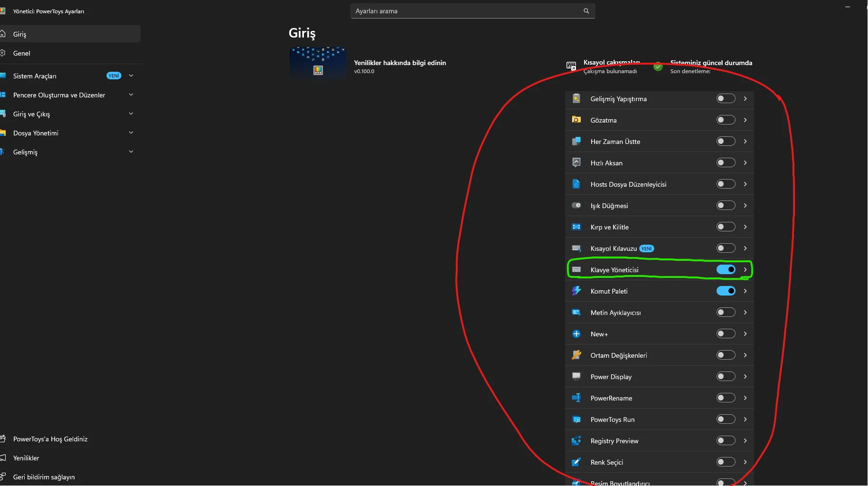The width and height of the screenshot is (868, 486).
Task: Expand Pencere Oluşturma ve Düzenler group
Action: [x=131, y=95]
